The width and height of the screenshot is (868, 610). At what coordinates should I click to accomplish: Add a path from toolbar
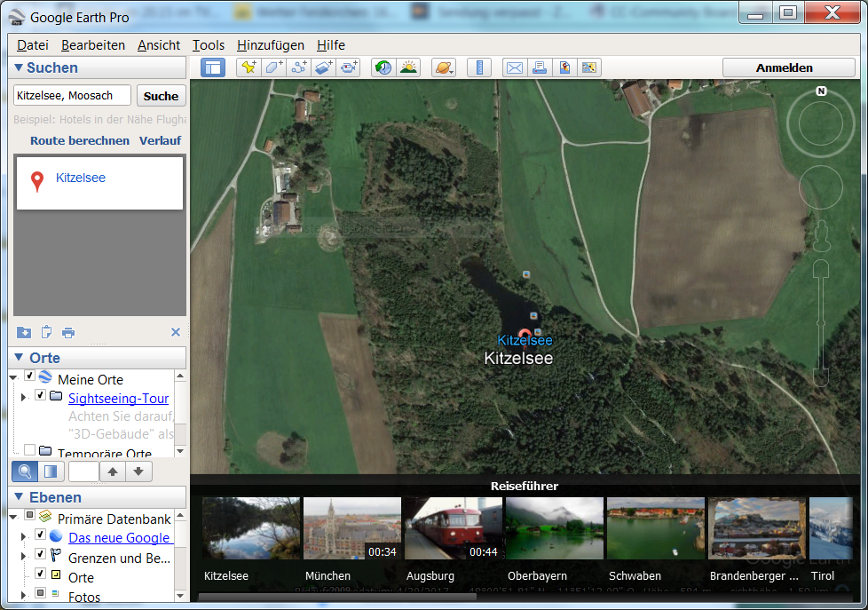coord(299,67)
